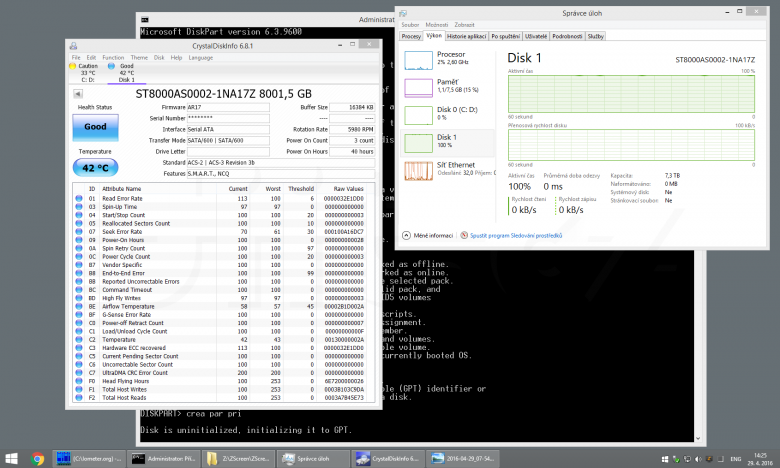Switch to Správce úloh taskbar item

(312, 459)
